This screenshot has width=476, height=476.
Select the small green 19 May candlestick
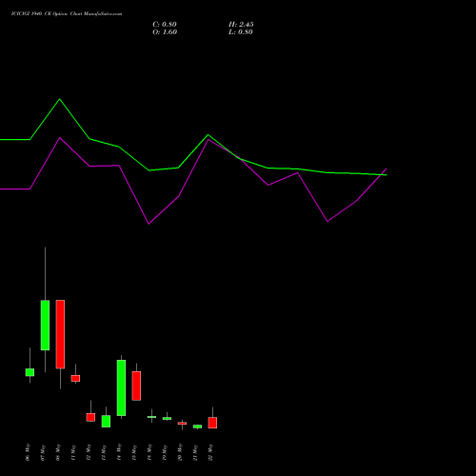click(167, 418)
